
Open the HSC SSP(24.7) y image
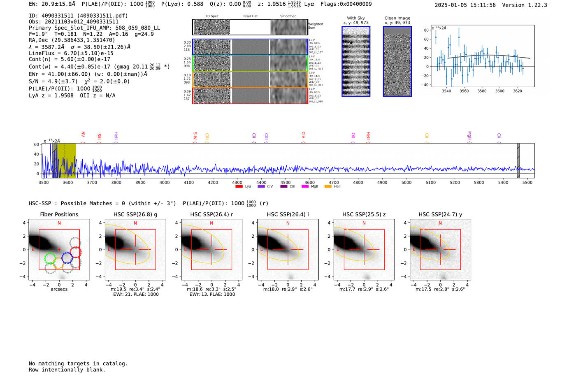click(440, 250)
